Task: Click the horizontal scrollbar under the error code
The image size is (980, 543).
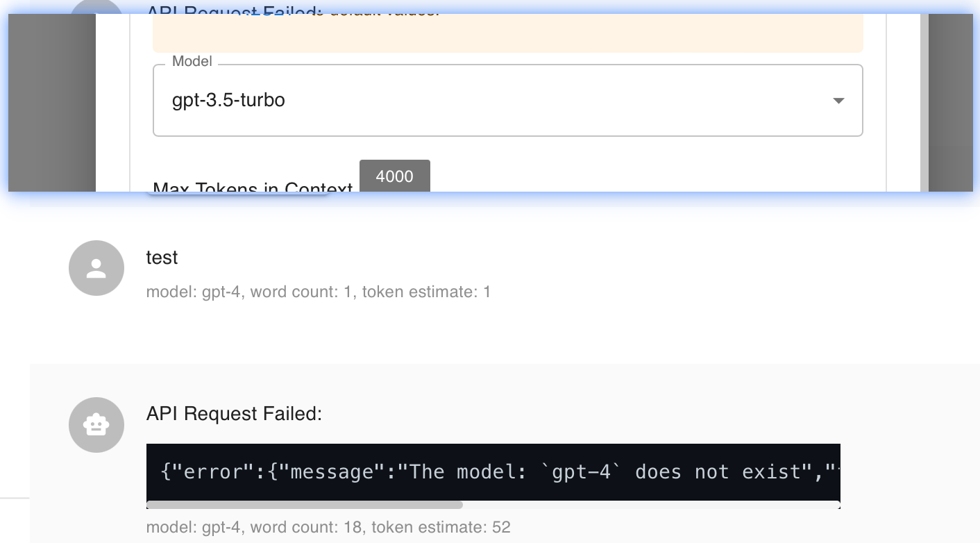Action: [x=305, y=505]
